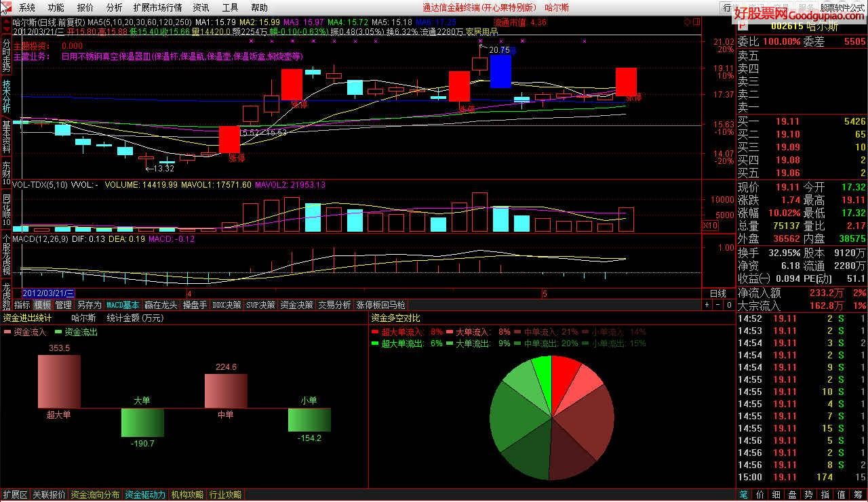
Task: Click the 另存为 button
Action: 89,306
